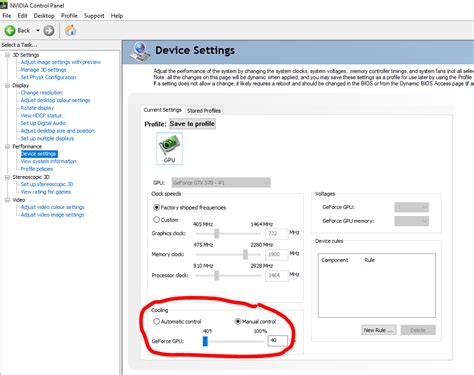Click the GeForce GPU fan speed slider
The width and height of the screenshot is (474, 375).
(x=205, y=341)
